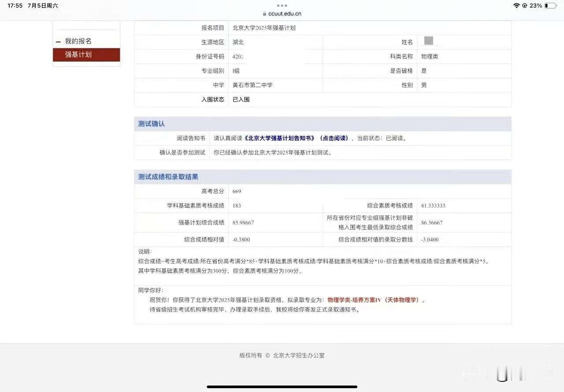Viewport: 564px width, 392px height.
Task: Click the 你已经确认参加北京大学2025年强基计划测试 confirmation text
Action: 273,153
